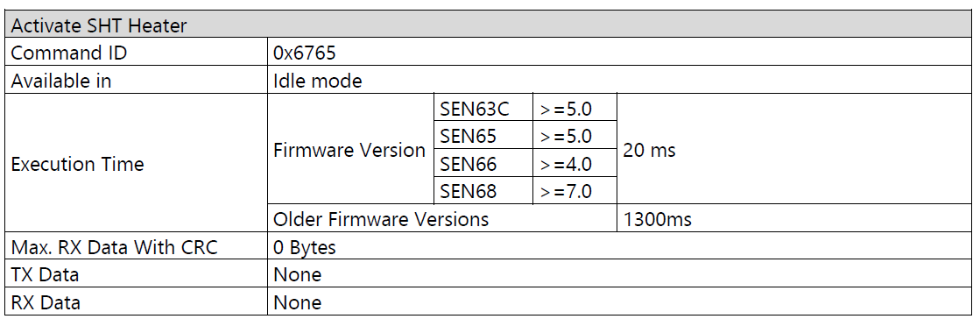
Task: Click the Older Firmware Versions cell
Action: coord(442,218)
